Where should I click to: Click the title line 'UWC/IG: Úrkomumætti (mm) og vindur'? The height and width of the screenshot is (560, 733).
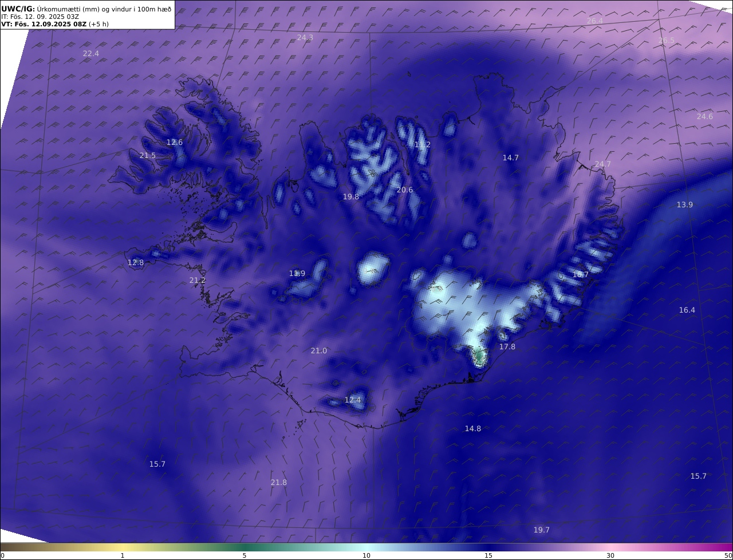coord(86,9)
